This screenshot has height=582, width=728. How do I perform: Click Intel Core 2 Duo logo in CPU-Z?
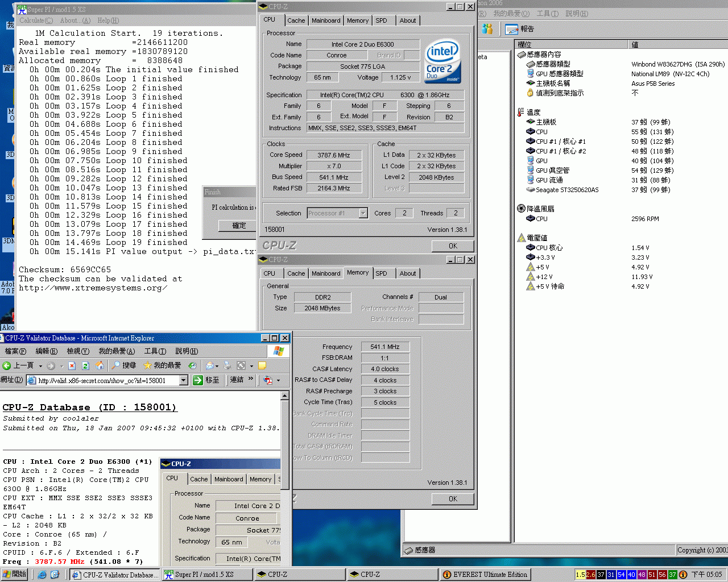443,61
